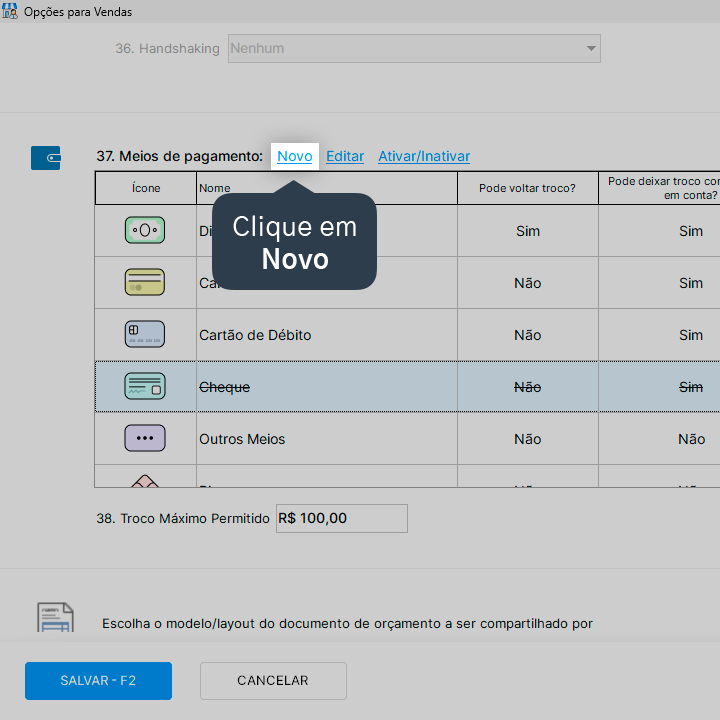Screen dimensions: 720x720
Task: Select the Outros Meios name cell
Action: click(x=326, y=439)
